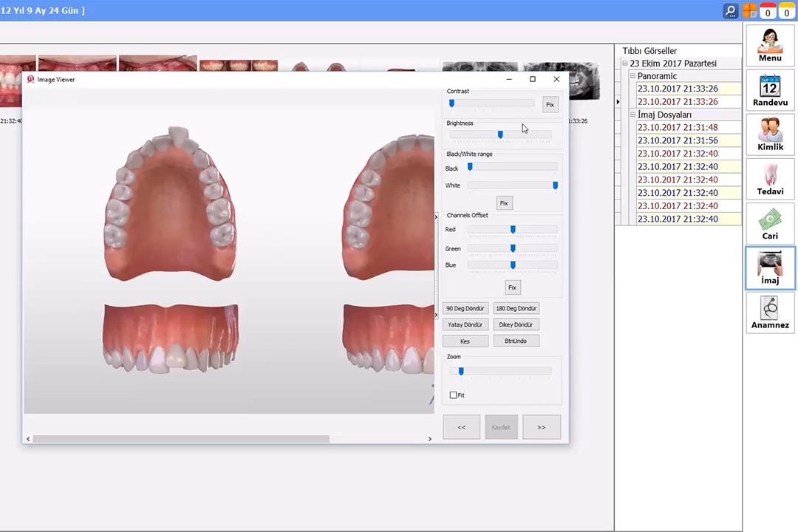Open the Menu sidebar icon
The width and height of the screenshot is (798, 532).
pyautogui.click(x=770, y=45)
